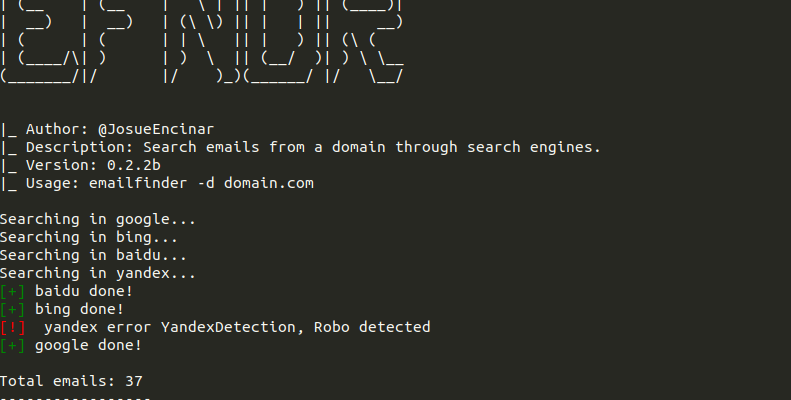791x400 pixels.
Task: Click the -d flag in Usage line
Action: pos(206,183)
